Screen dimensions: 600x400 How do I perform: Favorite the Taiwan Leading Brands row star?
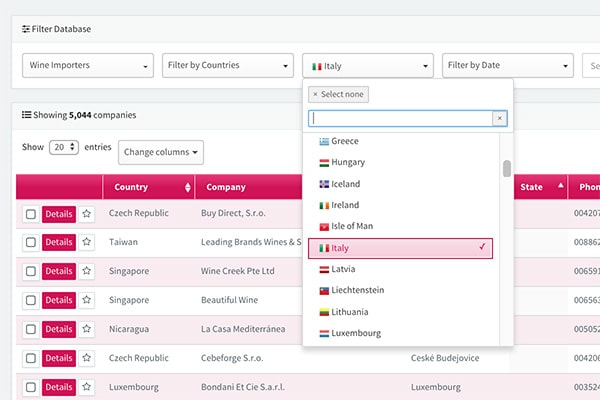[87, 243]
